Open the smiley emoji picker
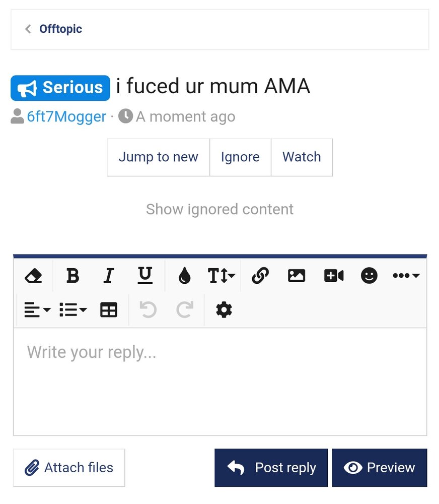 pyautogui.click(x=369, y=276)
